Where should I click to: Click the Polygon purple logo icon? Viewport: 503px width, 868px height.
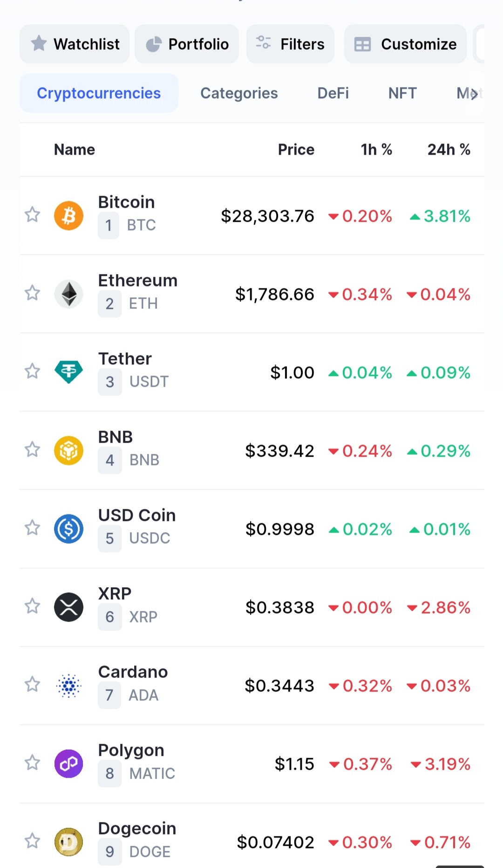(x=68, y=764)
